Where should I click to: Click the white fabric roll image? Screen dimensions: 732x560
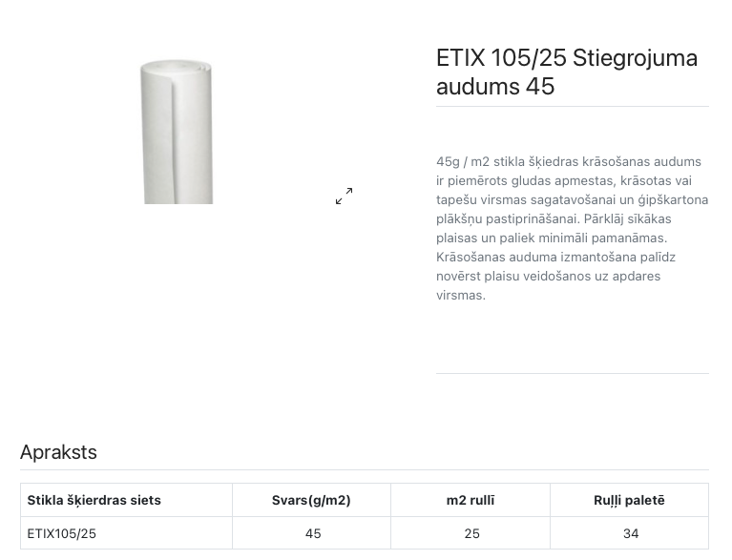(x=178, y=131)
